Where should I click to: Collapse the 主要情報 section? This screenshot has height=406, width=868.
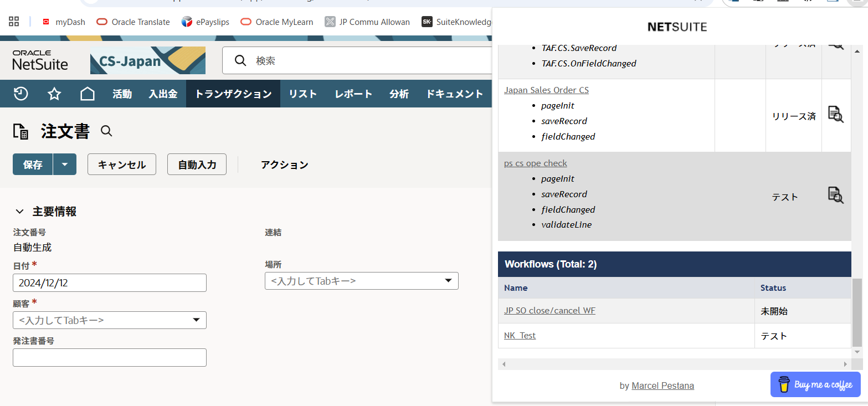19,212
